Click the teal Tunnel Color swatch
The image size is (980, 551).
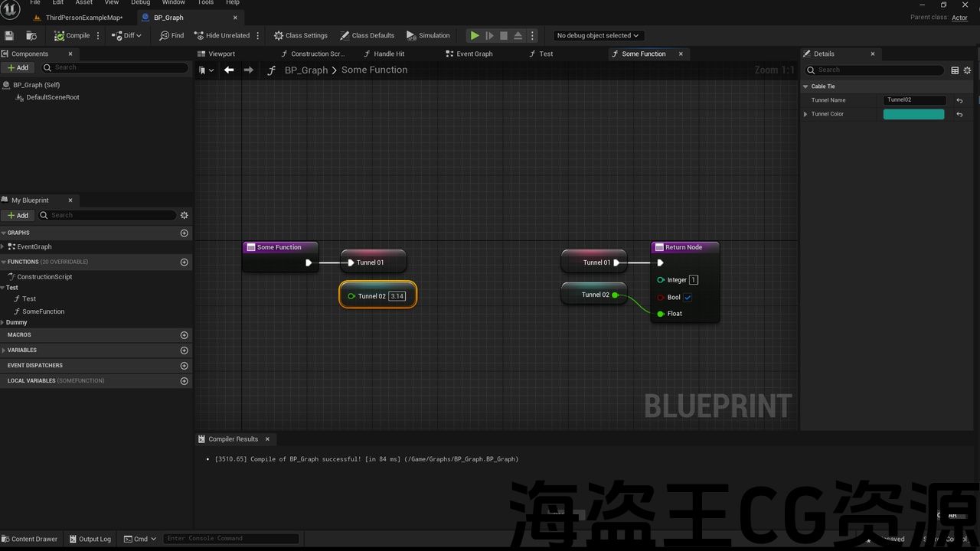(x=913, y=114)
